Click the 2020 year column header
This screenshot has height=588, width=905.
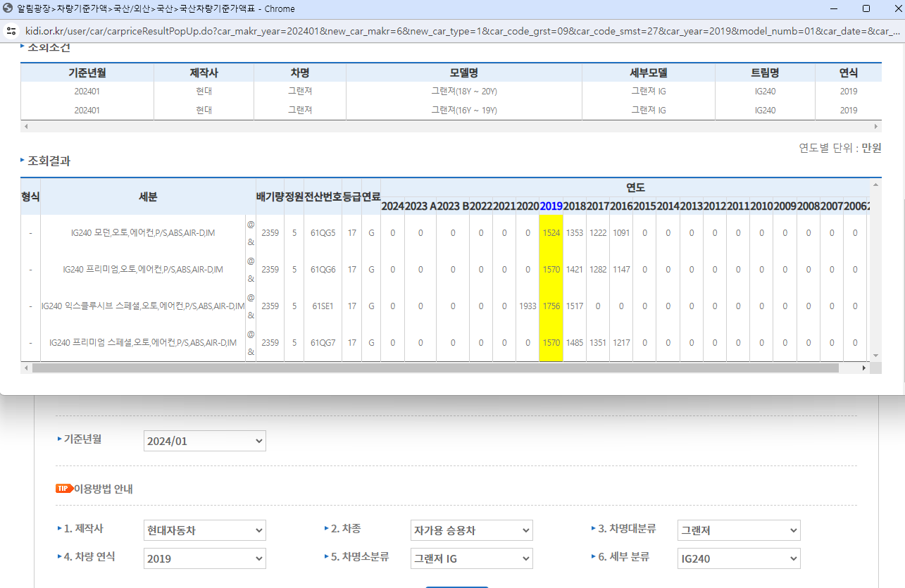point(528,206)
